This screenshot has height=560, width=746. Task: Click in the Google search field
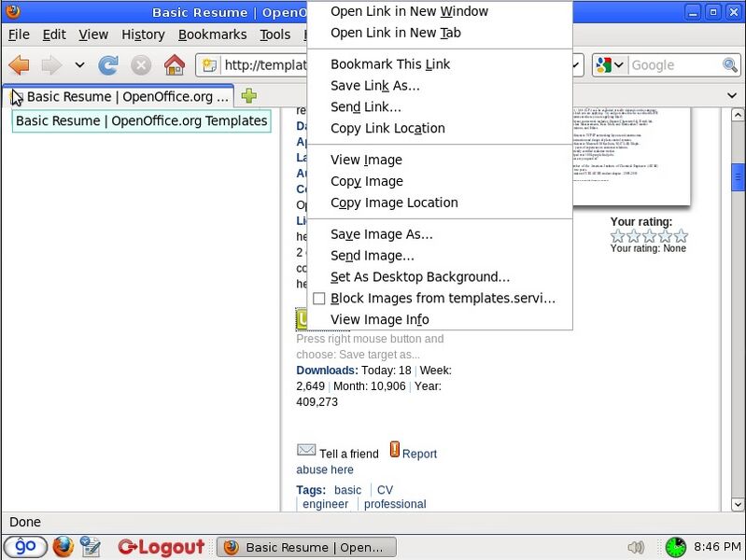point(675,65)
